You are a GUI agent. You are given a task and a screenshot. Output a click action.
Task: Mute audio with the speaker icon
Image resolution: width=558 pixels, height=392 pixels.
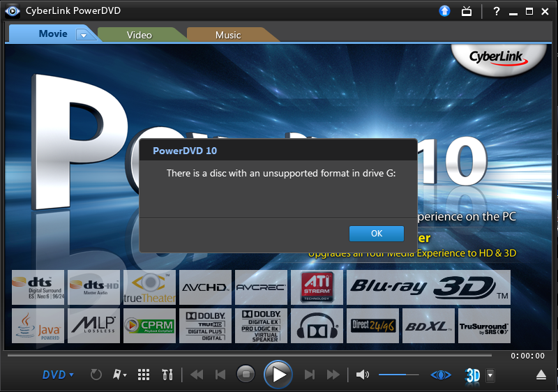pos(362,375)
